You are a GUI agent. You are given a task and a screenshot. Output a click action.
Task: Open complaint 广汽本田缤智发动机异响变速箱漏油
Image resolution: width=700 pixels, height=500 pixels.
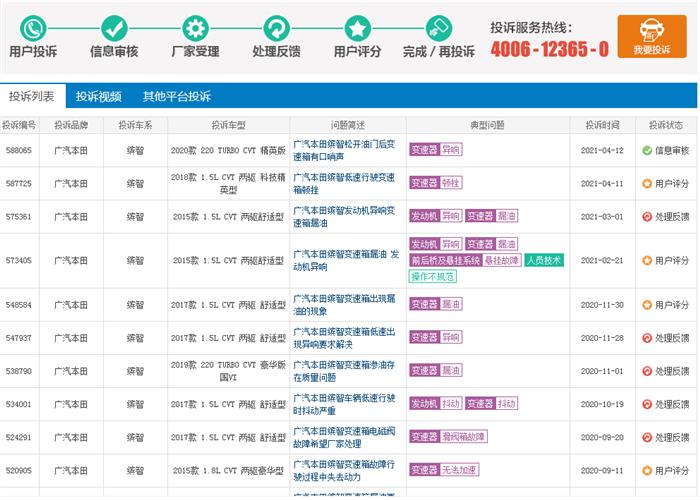[344, 217]
